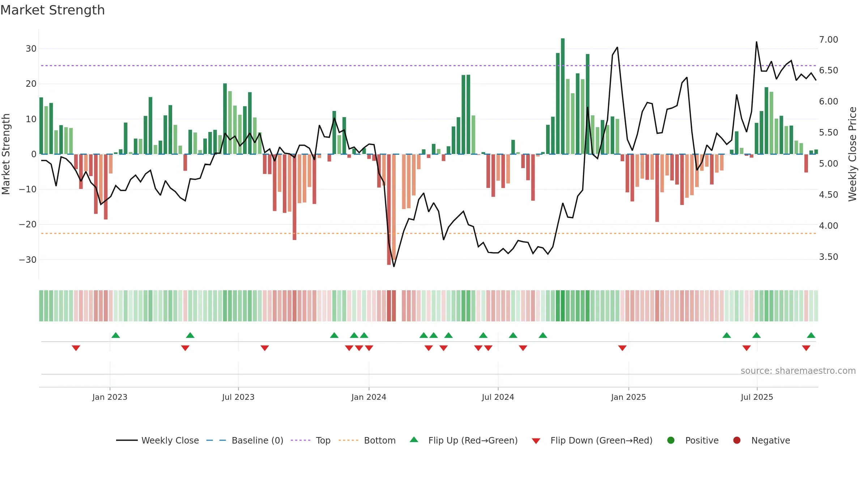Click the purple dotted Top threshold line
Screen dimensions: 868x488
(429, 65)
